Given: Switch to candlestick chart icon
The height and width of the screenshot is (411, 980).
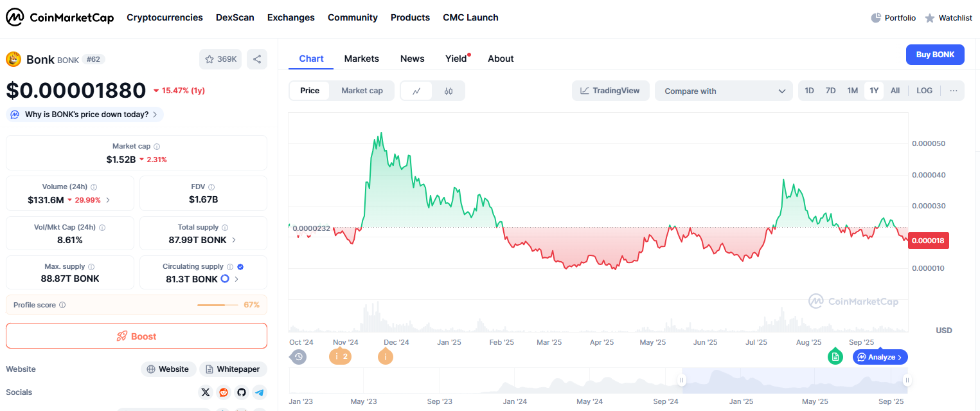Looking at the screenshot, I should [449, 91].
